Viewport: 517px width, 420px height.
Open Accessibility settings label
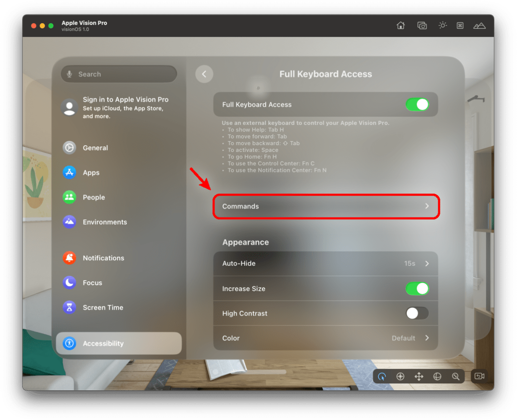(x=103, y=343)
